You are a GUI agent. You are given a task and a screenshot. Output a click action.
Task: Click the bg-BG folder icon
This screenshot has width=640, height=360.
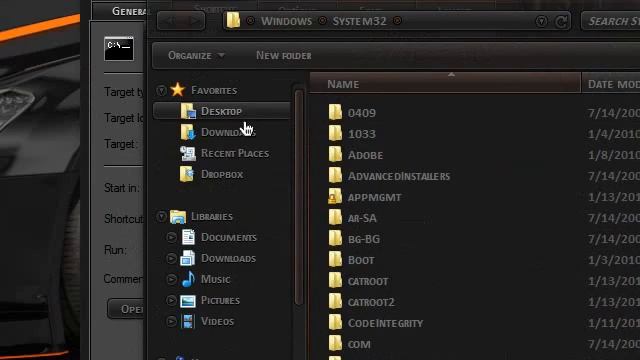335,238
